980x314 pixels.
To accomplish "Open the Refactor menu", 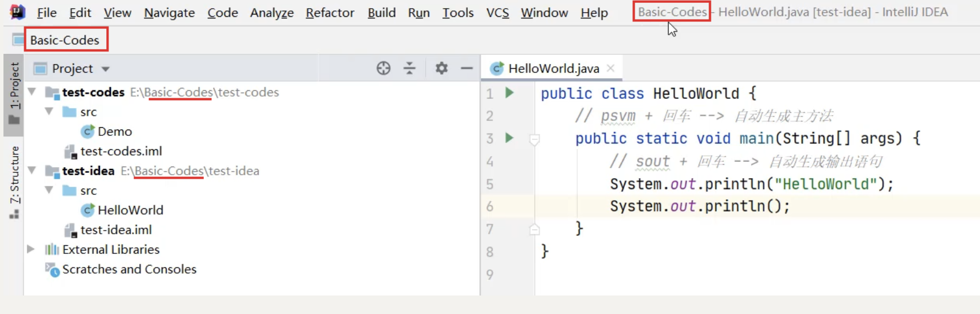I will [330, 12].
